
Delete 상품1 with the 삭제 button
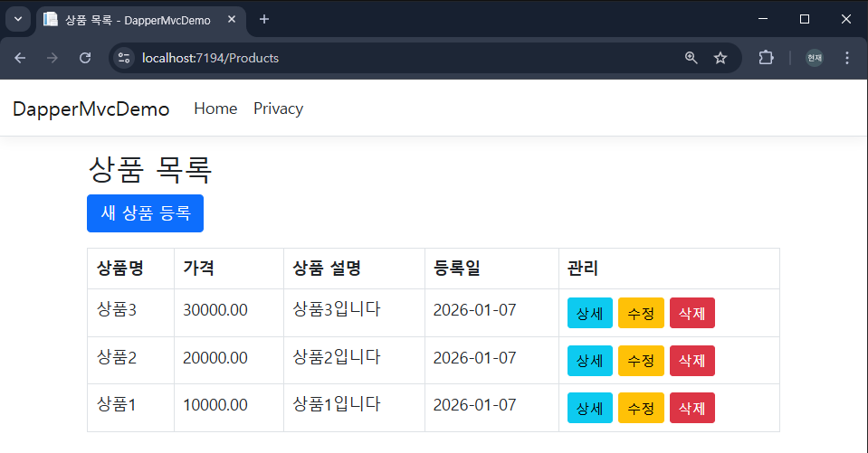tap(692, 408)
